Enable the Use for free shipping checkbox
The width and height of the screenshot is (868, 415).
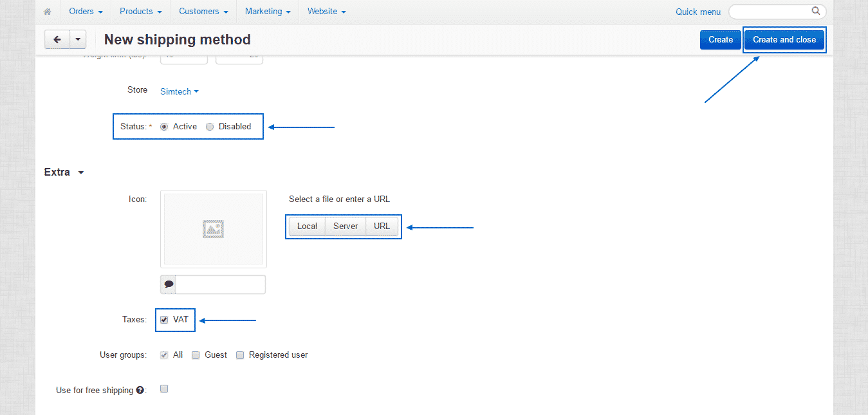(164, 389)
